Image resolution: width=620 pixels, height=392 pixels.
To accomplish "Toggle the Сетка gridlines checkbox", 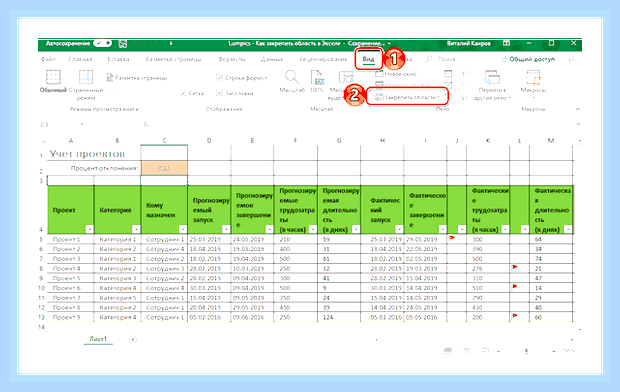I will tap(183, 93).
